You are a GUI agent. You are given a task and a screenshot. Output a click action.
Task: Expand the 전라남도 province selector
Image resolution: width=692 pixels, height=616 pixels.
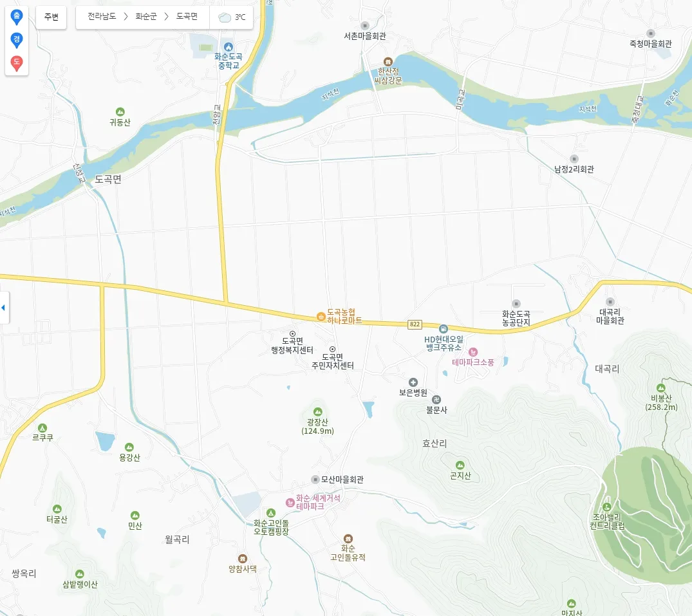(x=102, y=17)
